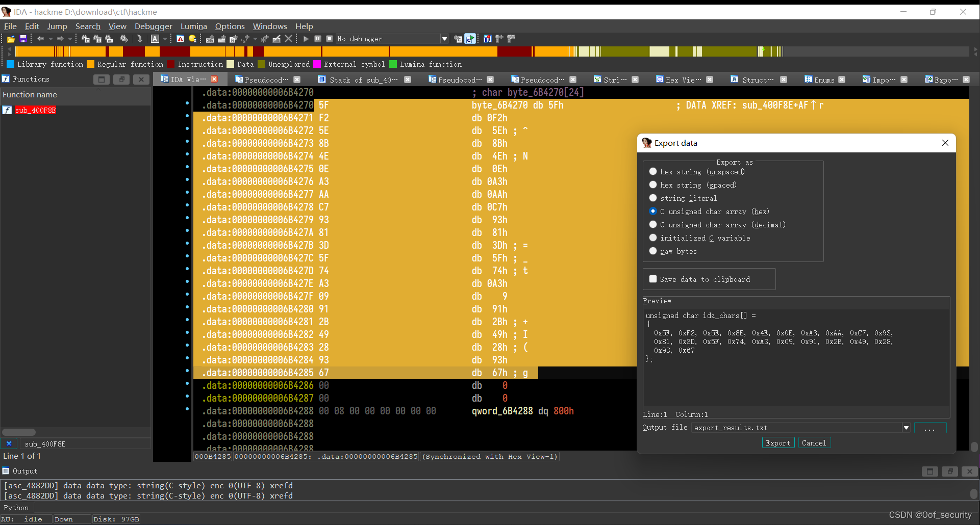
Task: Open the output file name dropdown arrow
Action: click(x=907, y=428)
